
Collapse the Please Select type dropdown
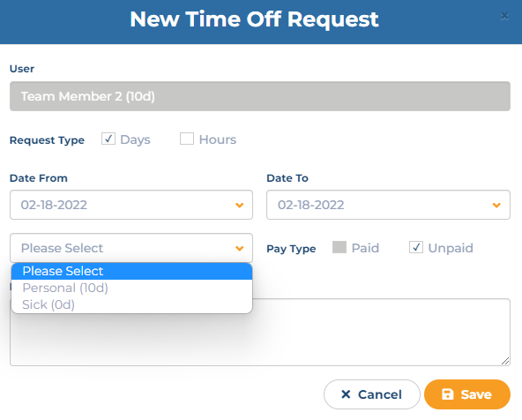[x=131, y=248]
